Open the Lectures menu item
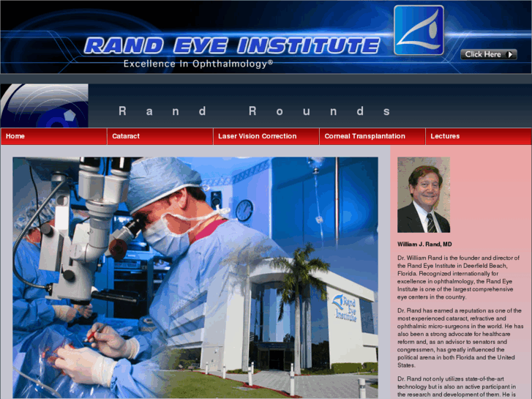The height and width of the screenshot is (399, 532). 479,136
